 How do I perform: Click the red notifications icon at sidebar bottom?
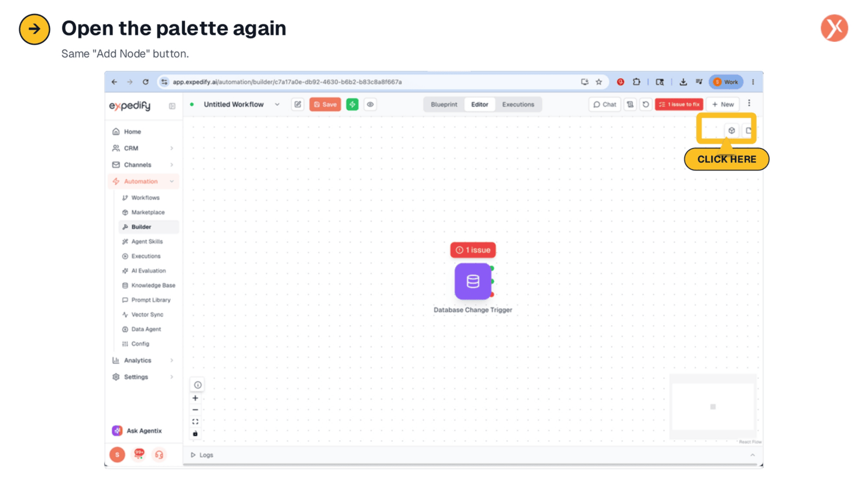139,454
